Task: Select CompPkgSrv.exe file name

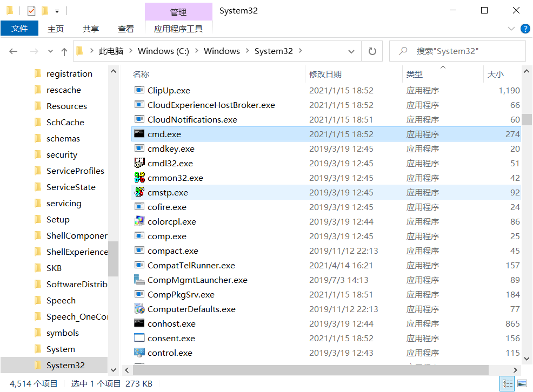Action: [x=181, y=294]
